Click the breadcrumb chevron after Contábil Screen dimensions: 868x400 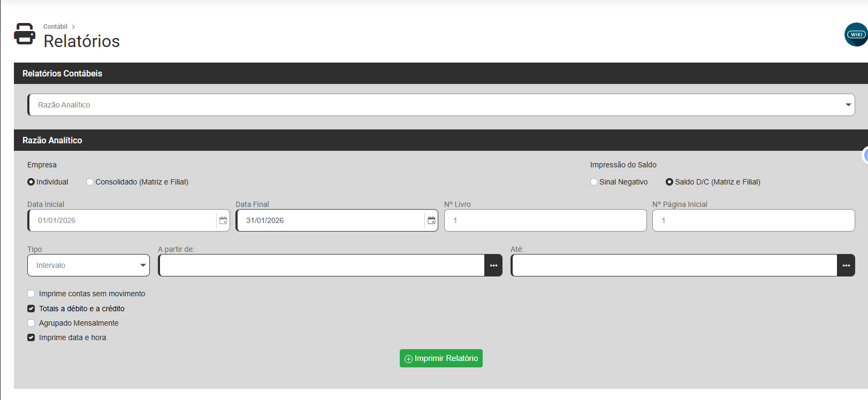tap(73, 27)
